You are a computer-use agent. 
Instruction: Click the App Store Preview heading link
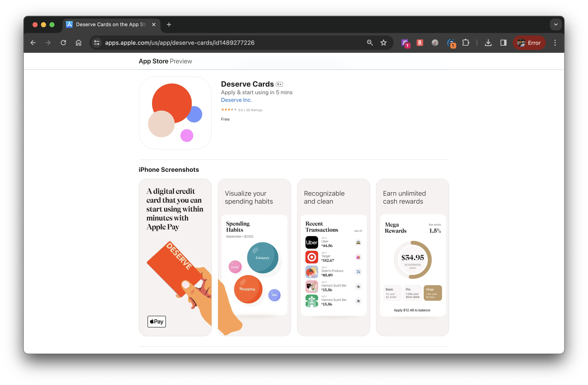point(165,61)
